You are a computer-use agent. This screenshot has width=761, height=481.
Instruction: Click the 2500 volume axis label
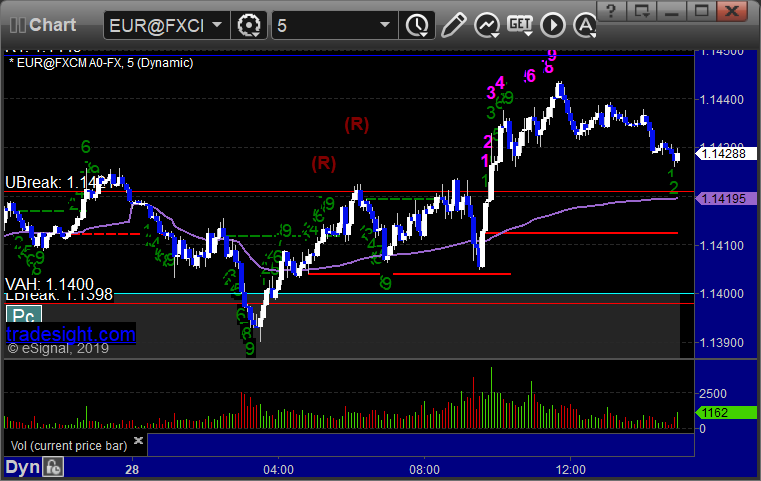tap(712, 394)
